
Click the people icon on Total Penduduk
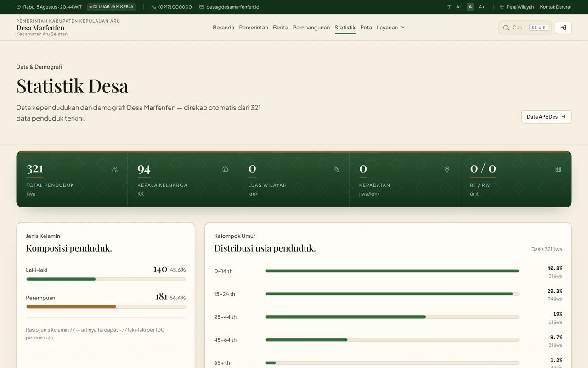click(114, 169)
